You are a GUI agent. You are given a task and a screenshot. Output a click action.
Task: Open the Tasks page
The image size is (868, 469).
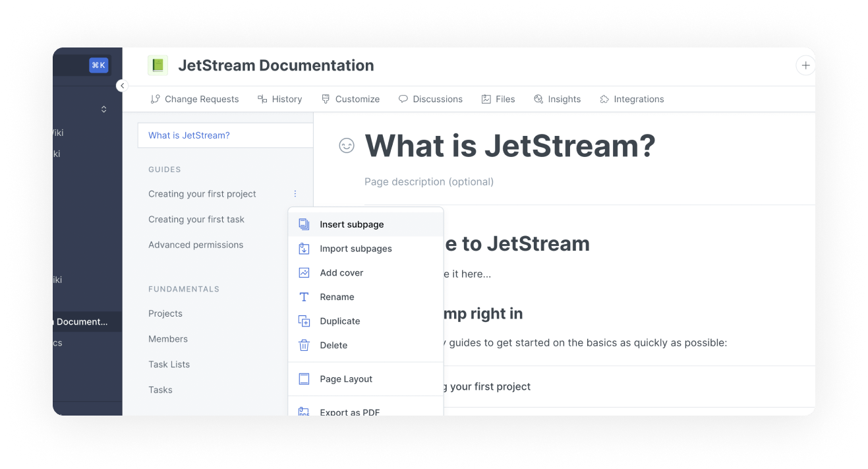pyautogui.click(x=160, y=390)
